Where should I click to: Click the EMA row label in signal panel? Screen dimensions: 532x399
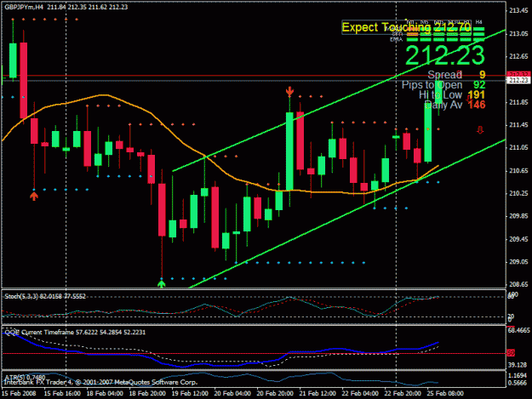click(x=396, y=40)
